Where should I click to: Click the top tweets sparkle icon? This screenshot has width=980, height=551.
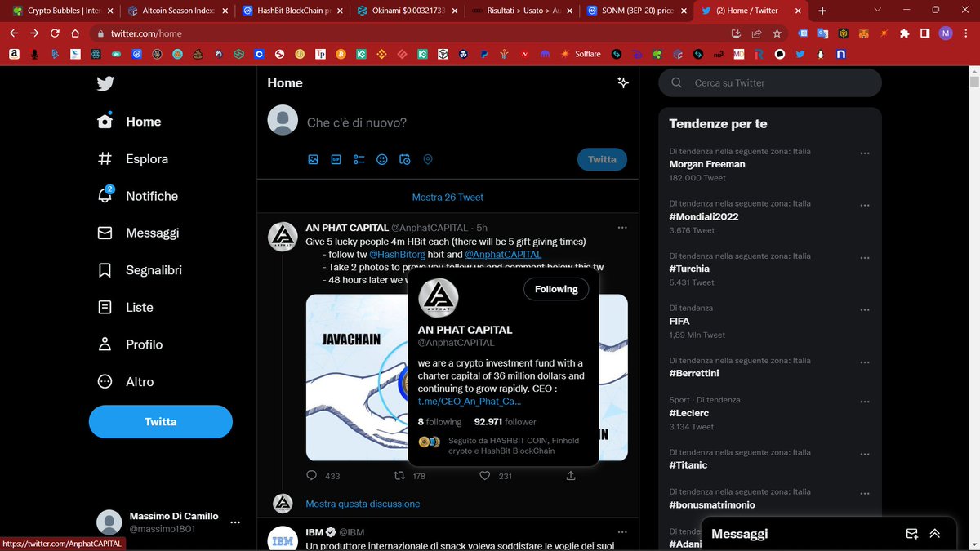click(x=622, y=83)
